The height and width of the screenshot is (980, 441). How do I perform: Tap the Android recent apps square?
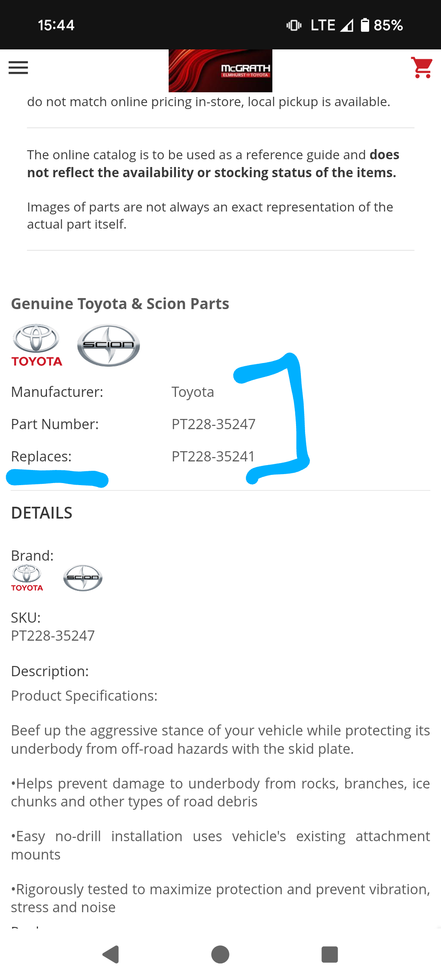(x=330, y=954)
